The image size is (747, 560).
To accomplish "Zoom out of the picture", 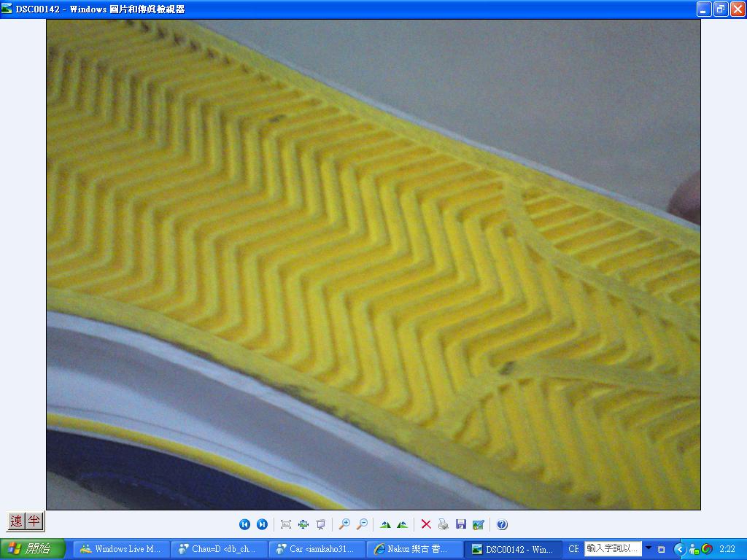I will coord(361,524).
